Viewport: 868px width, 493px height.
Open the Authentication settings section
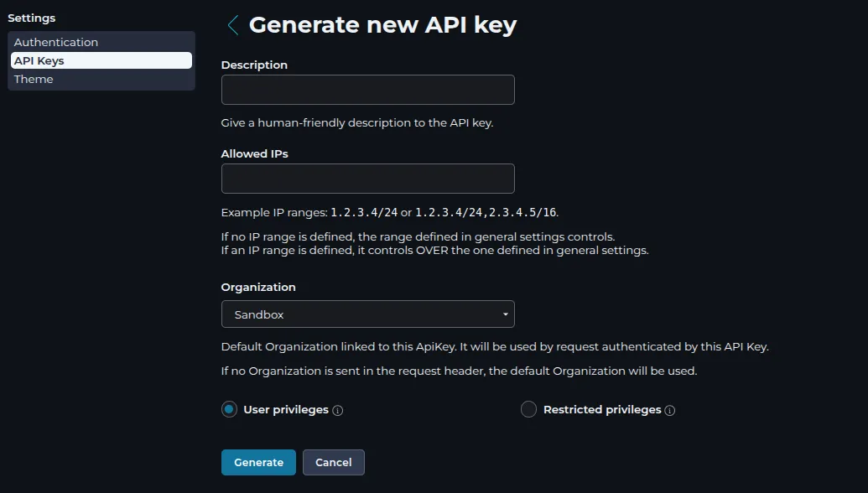pos(56,42)
